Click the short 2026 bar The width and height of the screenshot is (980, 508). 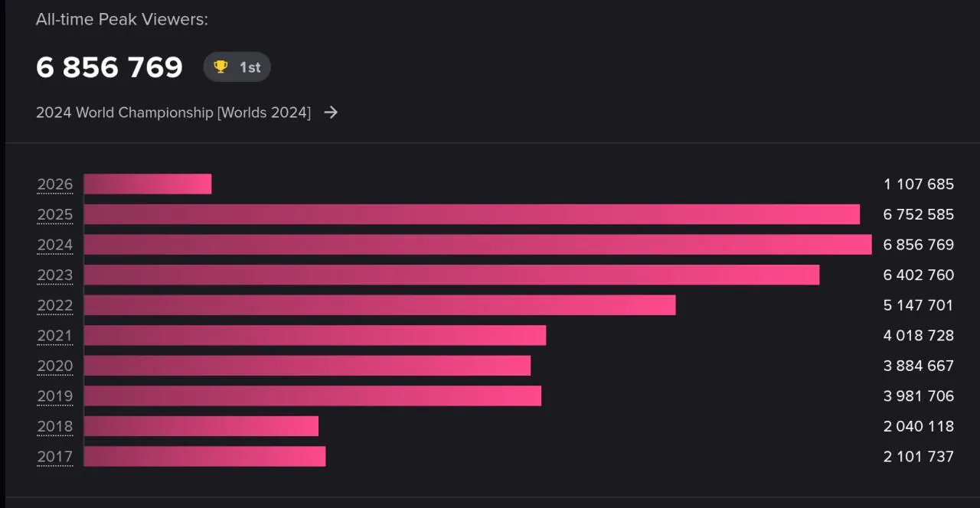click(148, 184)
